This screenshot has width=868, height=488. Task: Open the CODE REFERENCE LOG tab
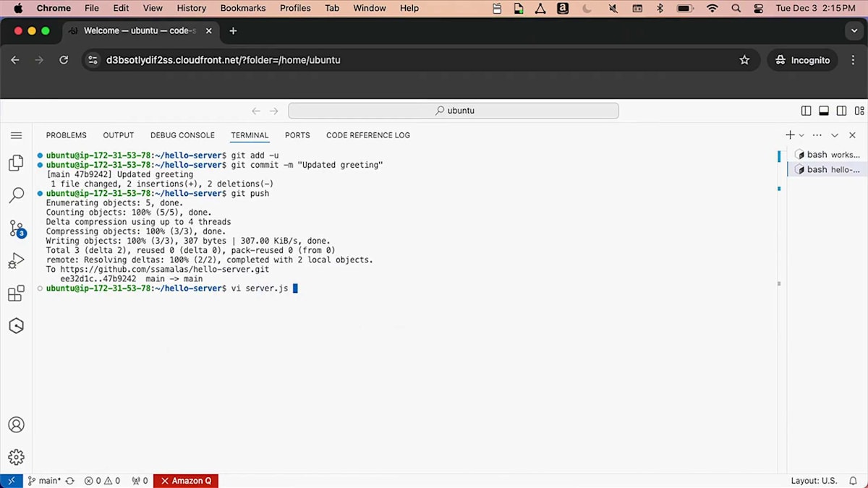(368, 135)
